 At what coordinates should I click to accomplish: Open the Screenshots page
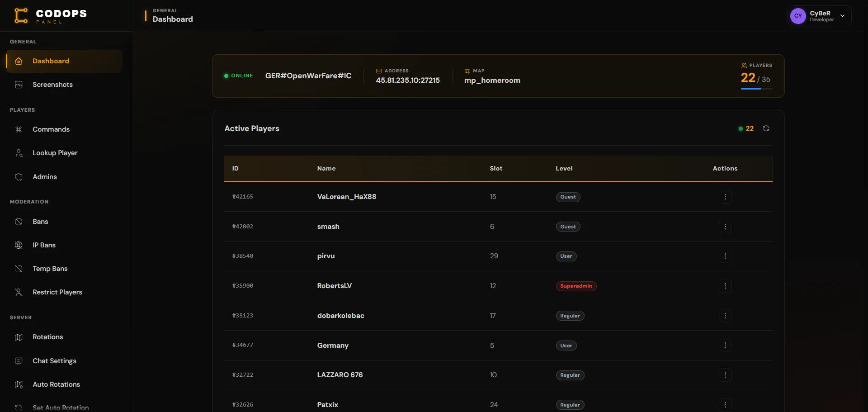[x=64, y=85]
